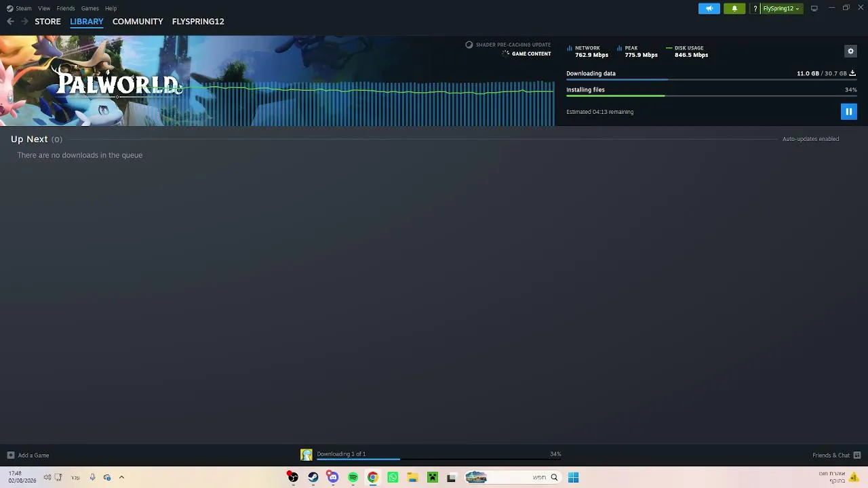868x488 pixels.
Task: Click the Windows taskbar search box
Action: (x=512, y=477)
